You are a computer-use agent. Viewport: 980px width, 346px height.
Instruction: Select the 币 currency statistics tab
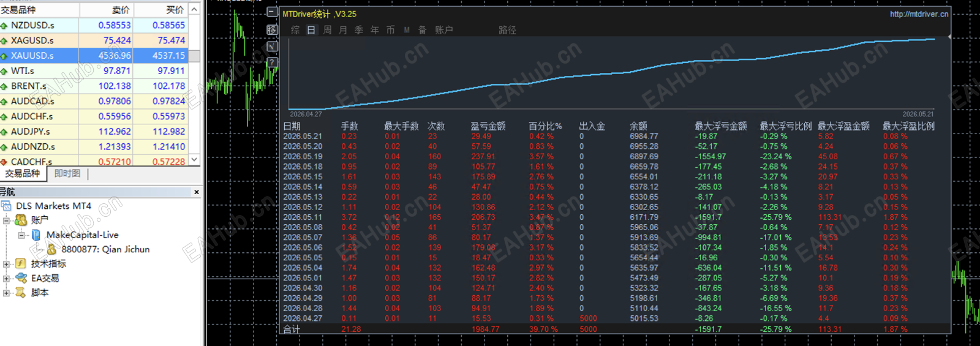pyautogui.click(x=391, y=30)
